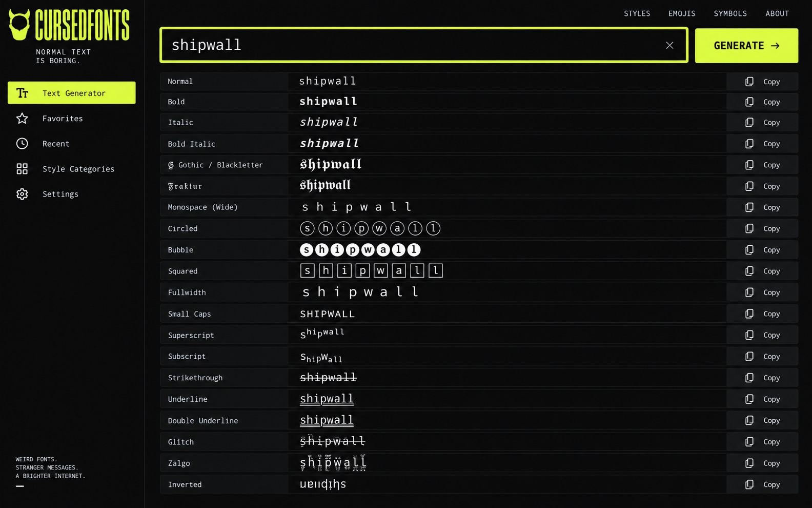Click the Superscript style label
The width and height of the screenshot is (812, 508).
pos(191,335)
